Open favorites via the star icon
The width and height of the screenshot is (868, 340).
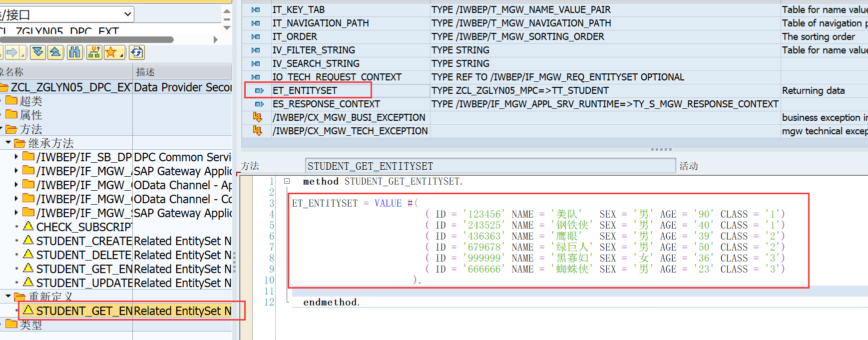coord(111,52)
